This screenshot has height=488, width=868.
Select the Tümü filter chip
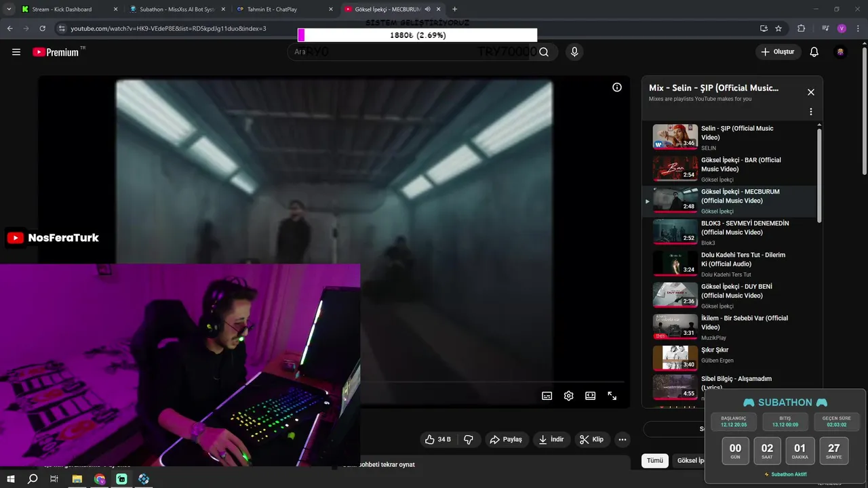click(654, 461)
